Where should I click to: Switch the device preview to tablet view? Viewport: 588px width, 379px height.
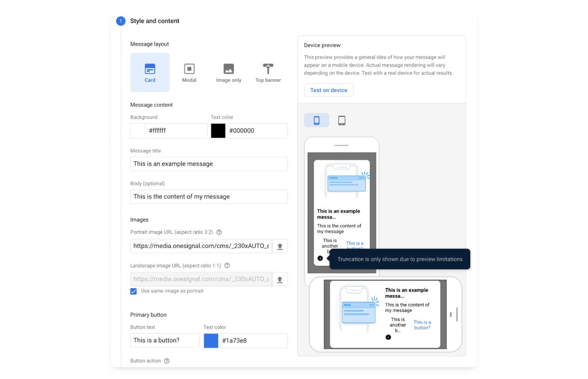coord(342,120)
